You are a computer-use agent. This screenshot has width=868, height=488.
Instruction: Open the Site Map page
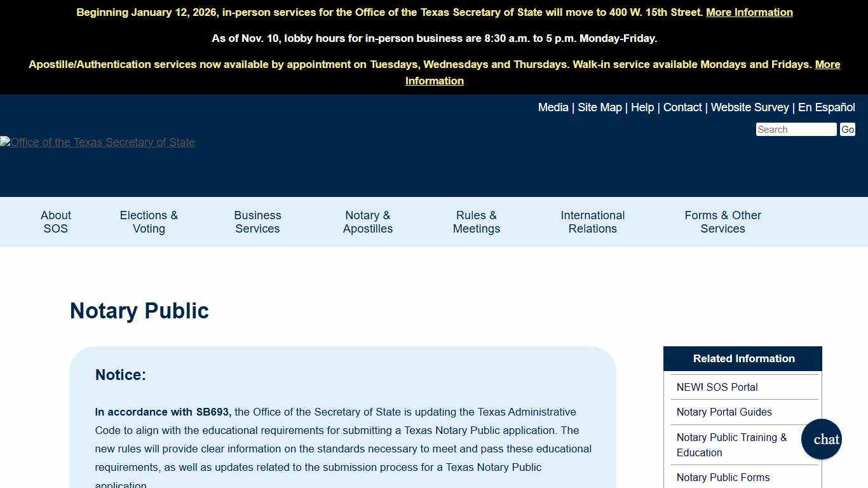coord(599,107)
